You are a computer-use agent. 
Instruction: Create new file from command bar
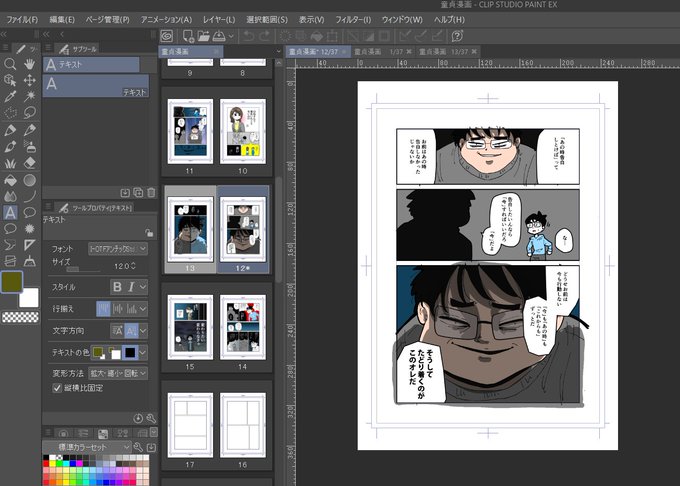point(188,36)
